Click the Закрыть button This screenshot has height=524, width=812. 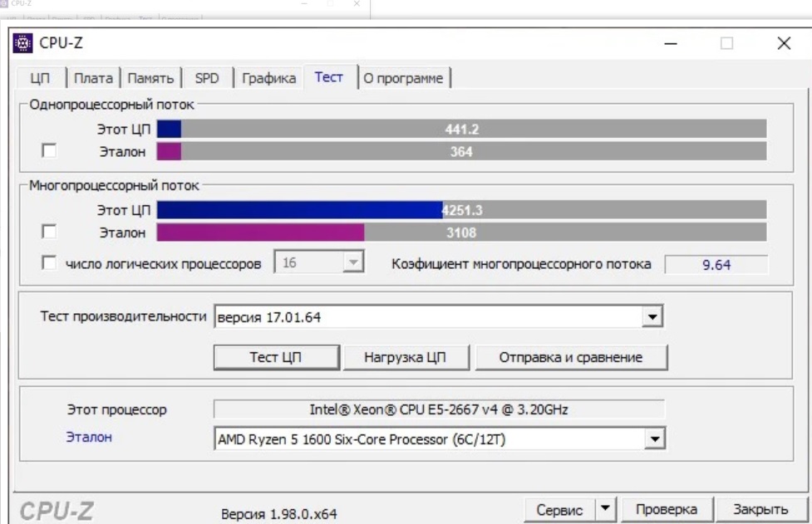[x=760, y=510]
